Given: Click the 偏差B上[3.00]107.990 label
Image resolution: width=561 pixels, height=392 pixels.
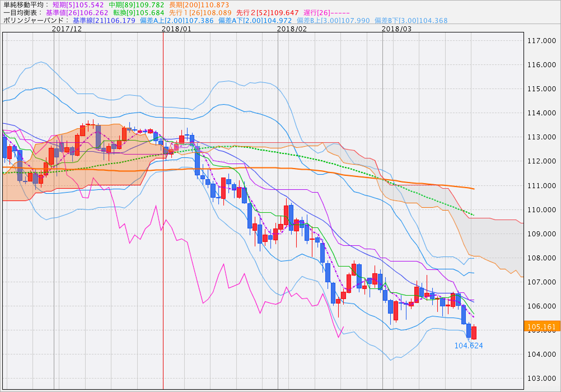Looking at the screenshot, I should [333, 20].
